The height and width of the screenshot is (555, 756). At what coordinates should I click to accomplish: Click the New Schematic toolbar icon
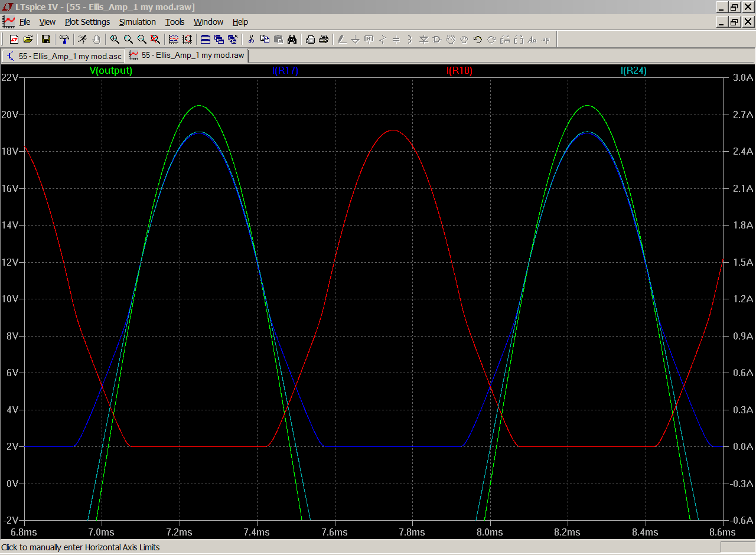(14, 39)
